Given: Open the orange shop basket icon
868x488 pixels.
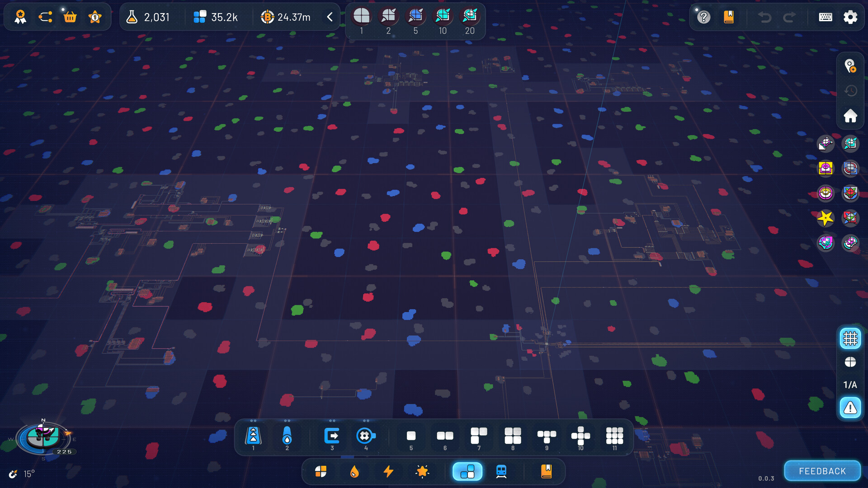Looking at the screenshot, I should pyautogui.click(x=70, y=17).
